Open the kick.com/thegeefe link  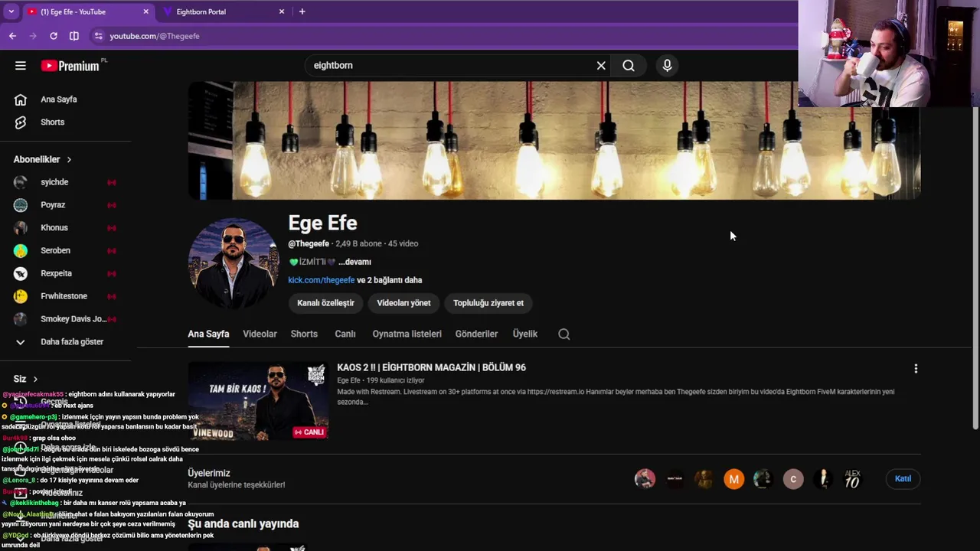pyautogui.click(x=322, y=280)
